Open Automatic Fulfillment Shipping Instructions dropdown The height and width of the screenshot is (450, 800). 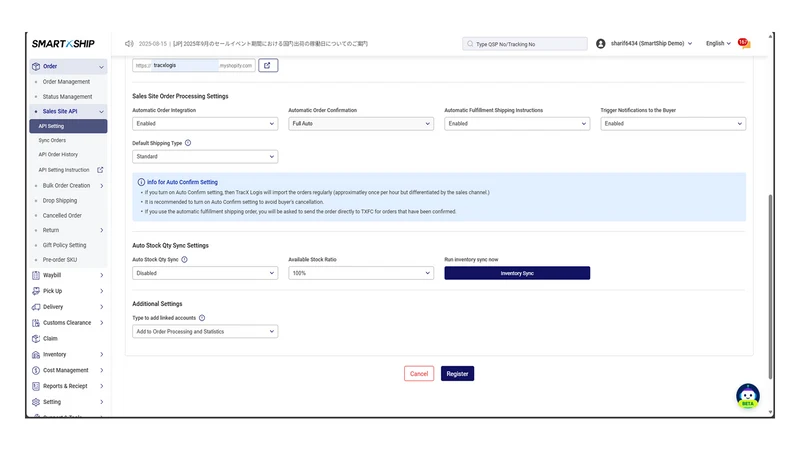[x=517, y=123]
